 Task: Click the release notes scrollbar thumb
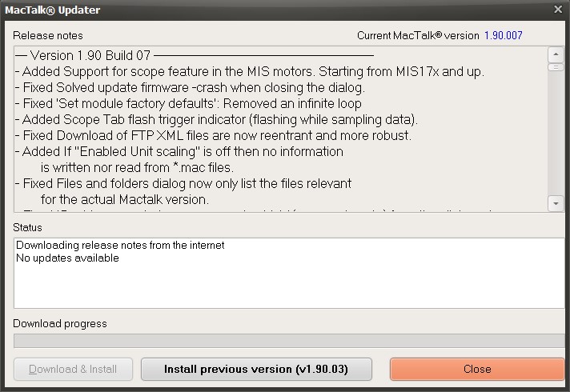coord(556,67)
